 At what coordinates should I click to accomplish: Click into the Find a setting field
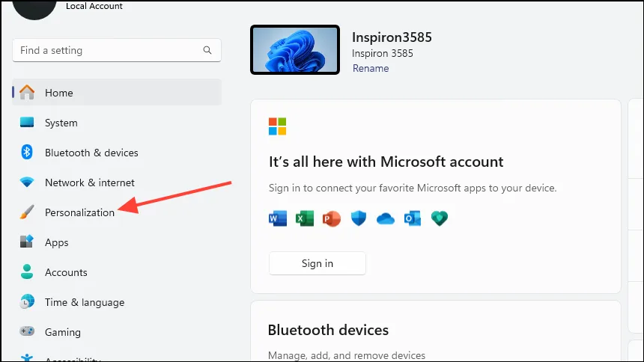pos(109,51)
